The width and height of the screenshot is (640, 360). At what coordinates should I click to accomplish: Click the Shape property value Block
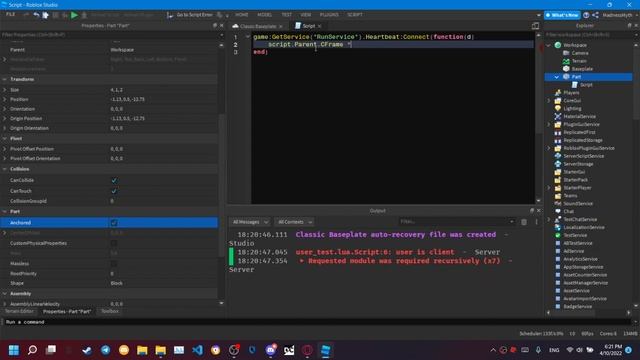[x=117, y=283]
